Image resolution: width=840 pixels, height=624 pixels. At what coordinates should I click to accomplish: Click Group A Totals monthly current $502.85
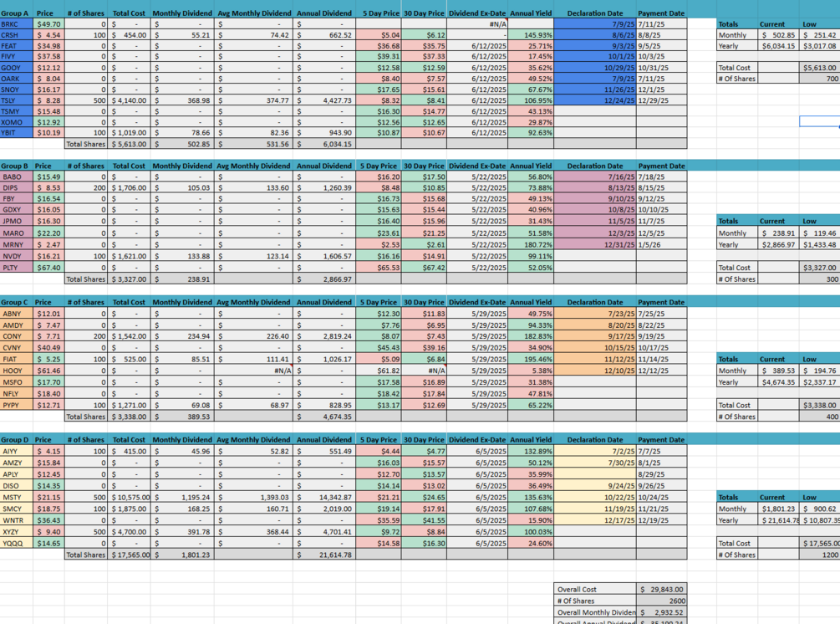point(778,35)
